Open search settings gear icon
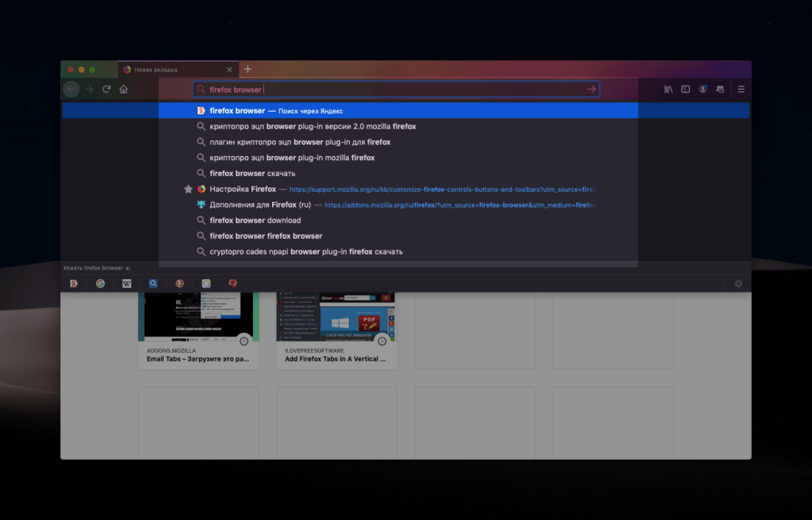The image size is (812, 520). 738,283
